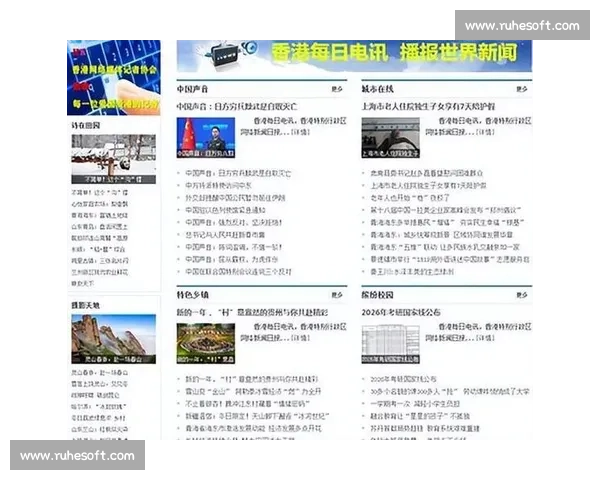Open list item 2026年考研国家线公布 in 缤纷校园 list
This screenshot has height=480, width=600.
pyautogui.click(x=403, y=379)
